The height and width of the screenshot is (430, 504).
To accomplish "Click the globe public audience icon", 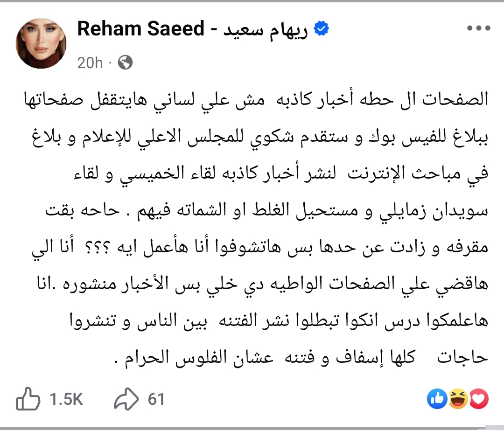I will click(125, 62).
